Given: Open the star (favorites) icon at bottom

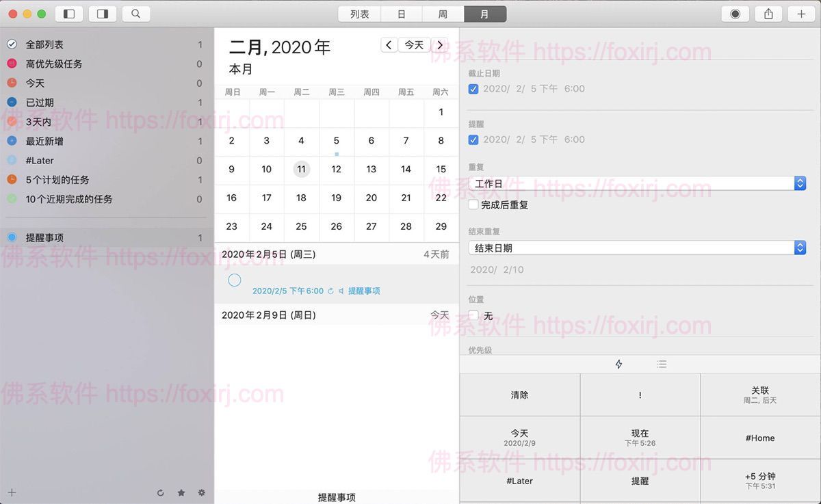Looking at the screenshot, I should (x=181, y=492).
